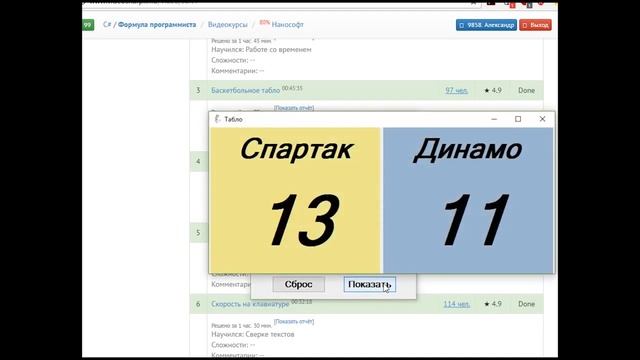Click the Динамо team name label
Viewport: 640px width, 360px height.
pos(468,149)
